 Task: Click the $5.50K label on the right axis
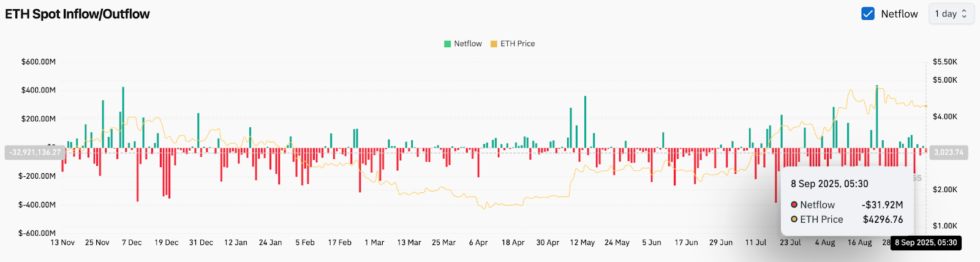(x=944, y=62)
